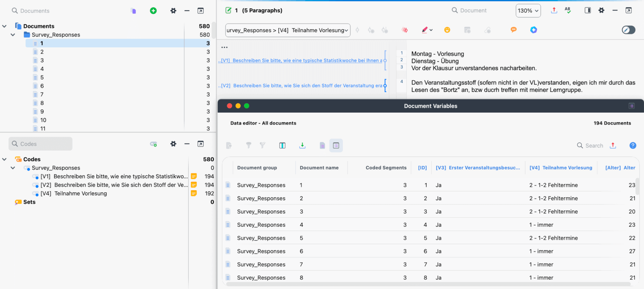
Task: Collapse the Documents root tree node
Action: coord(4,26)
